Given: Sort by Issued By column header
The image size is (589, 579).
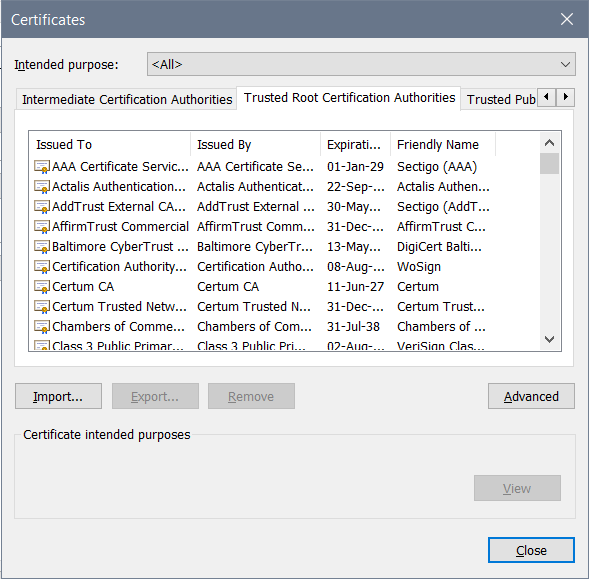Looking at the screenshot, I should pyautogui.click(x=255, y=144).
